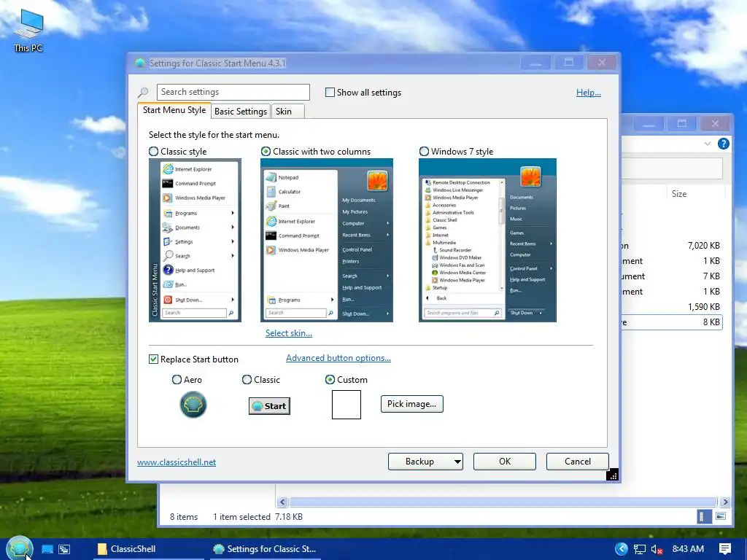This screenshot has height=560, width=747.
Task: Click the magnifier icon beside Search settings
Action: (143, 93)
